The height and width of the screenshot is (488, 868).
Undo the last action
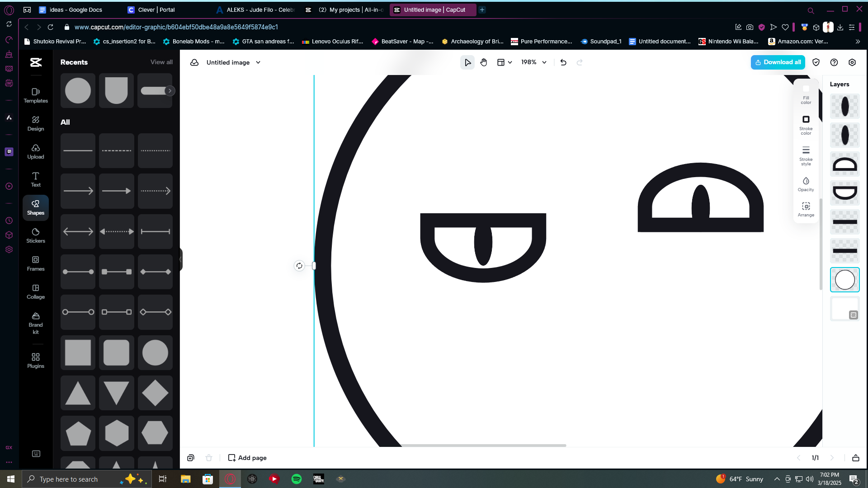(x=563, y=62)
